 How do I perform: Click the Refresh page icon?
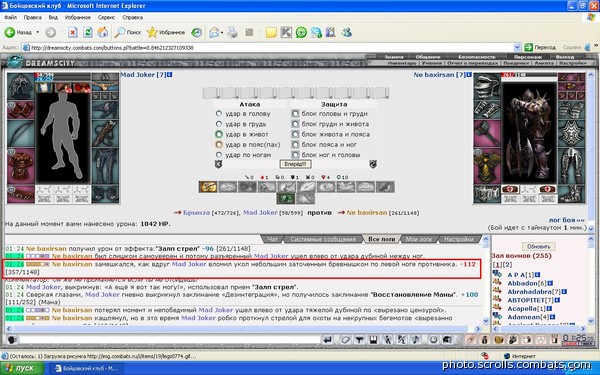coord(88,33)
